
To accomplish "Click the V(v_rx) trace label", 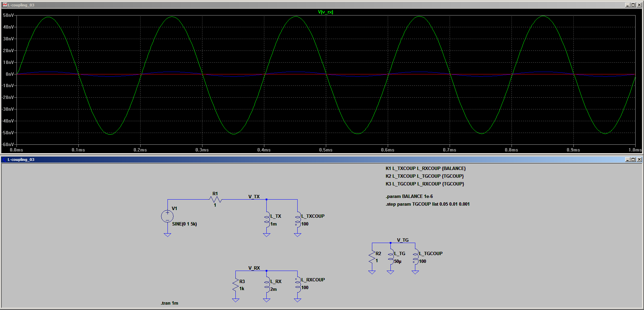I will point(325,12).
